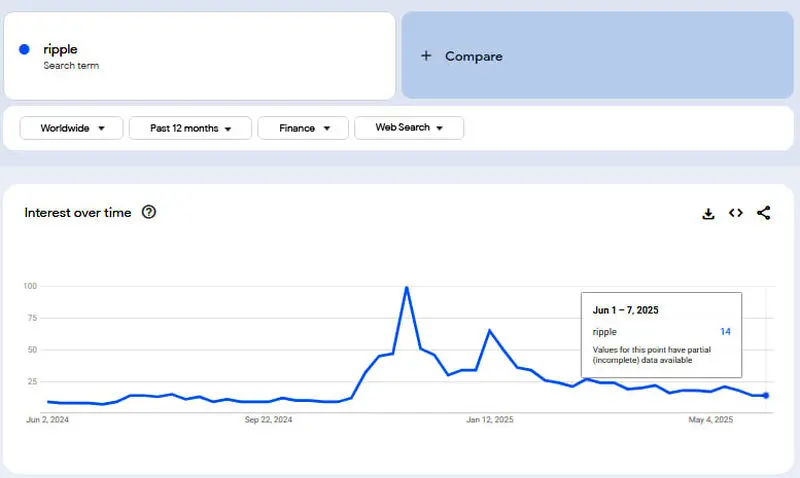This screenshot has height=478, width=800.
Task: Open the embed code icon
Action: click(x=736, y=213)
